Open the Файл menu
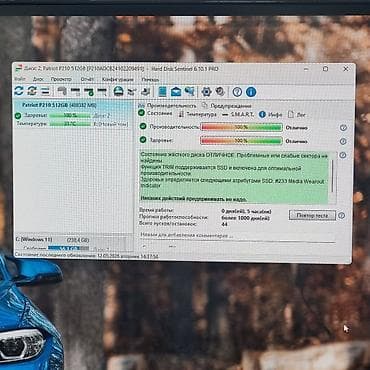370x370 pixels. click(x=20, y=79)
